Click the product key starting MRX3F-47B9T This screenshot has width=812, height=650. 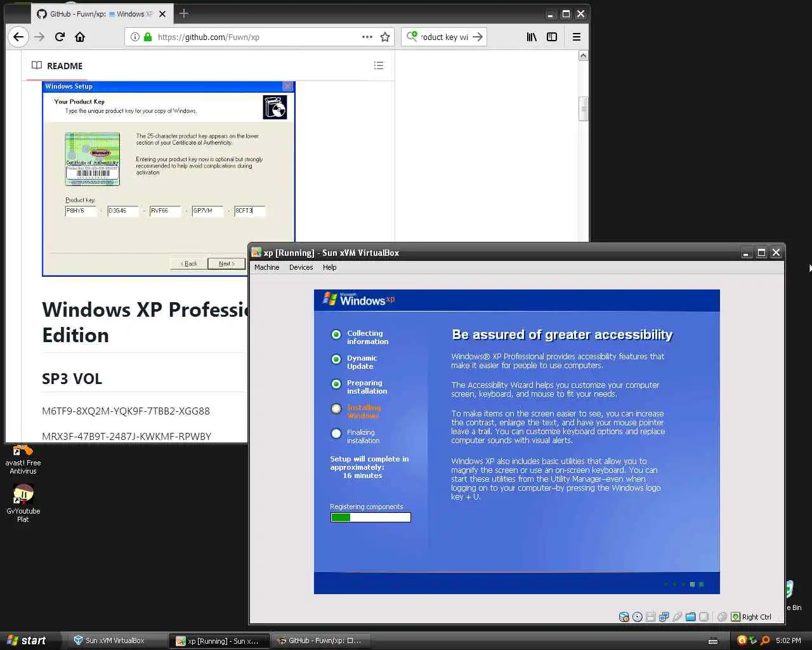tap(126, 436)
